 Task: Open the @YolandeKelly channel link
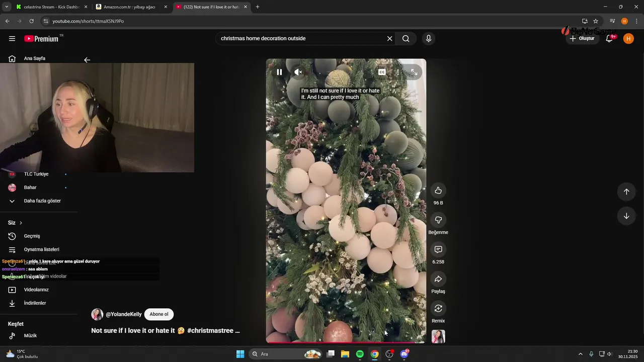click(124, 314)
